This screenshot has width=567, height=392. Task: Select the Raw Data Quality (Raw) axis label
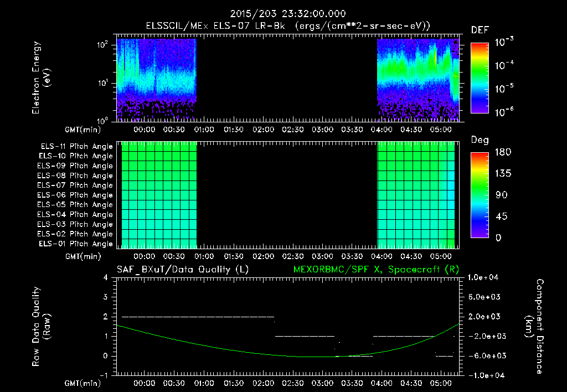41,327
